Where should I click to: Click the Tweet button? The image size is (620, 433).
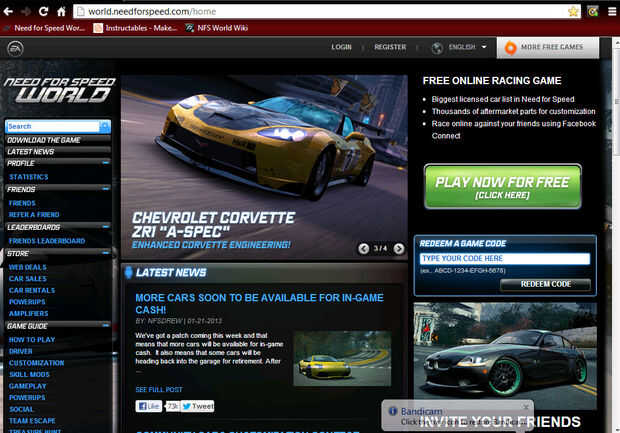click(x=198, y=406)
